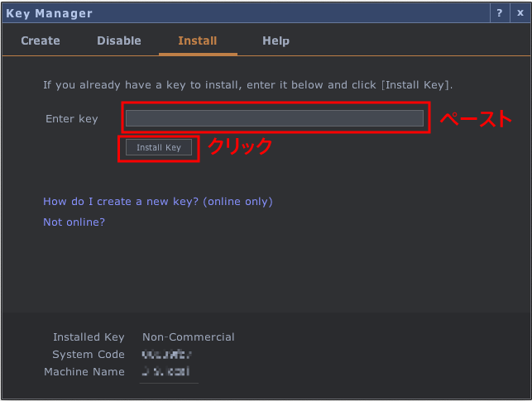
Task: Click the install instructions text line
Action: [247, 84]
